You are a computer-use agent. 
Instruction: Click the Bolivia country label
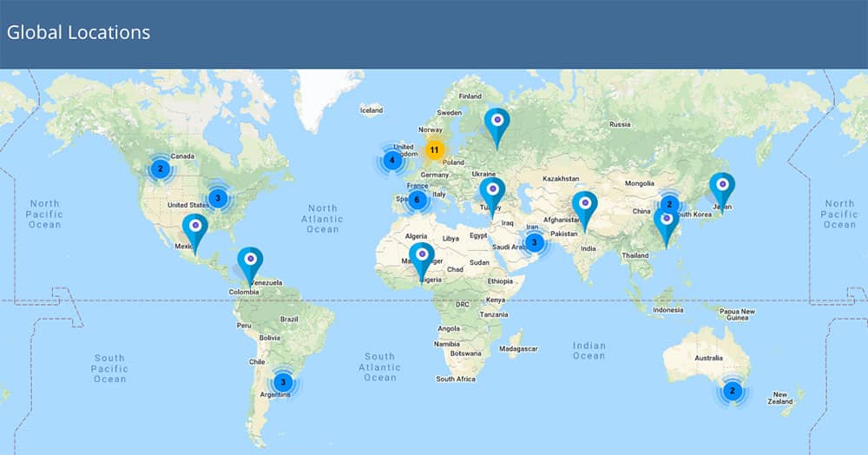(x=270, y=338)
